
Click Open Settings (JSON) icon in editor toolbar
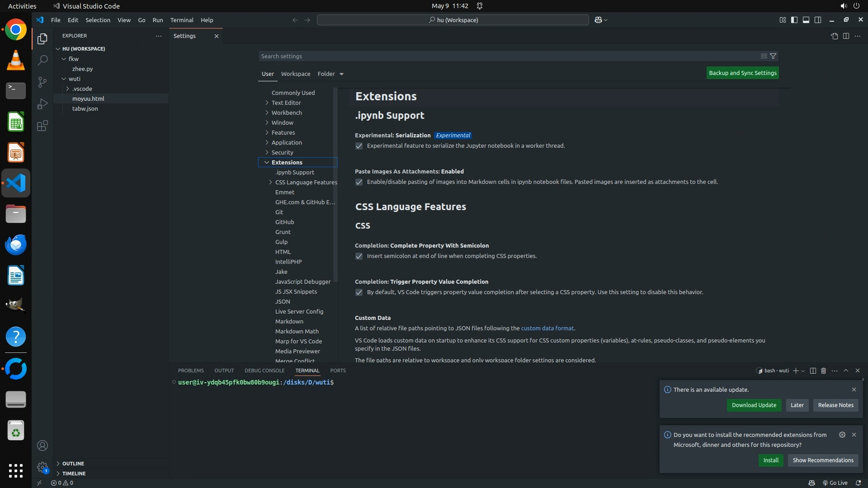(x=834, y=36)
